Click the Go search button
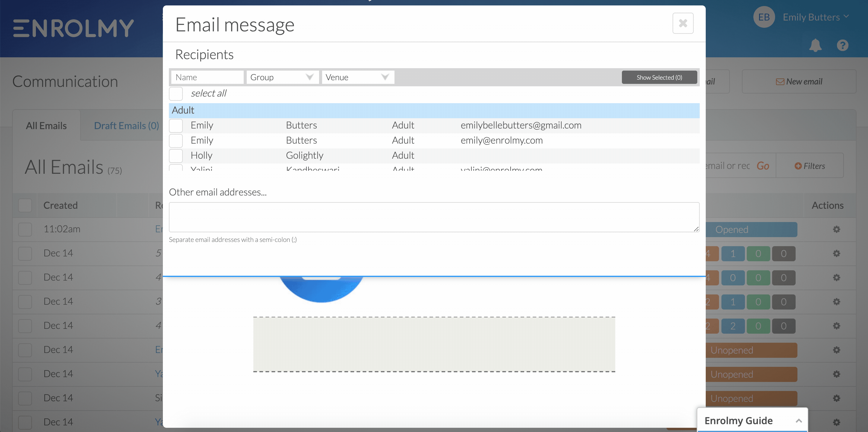Viewport: 868px width, 432px height. (x=762, y=166)
